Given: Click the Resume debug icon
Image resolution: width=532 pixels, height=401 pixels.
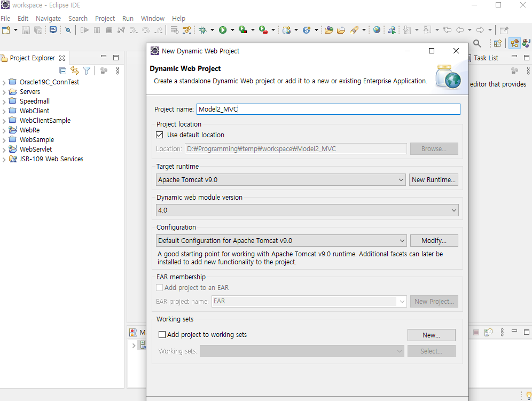Looking at the screenshot, I should [x=84, y=30].
